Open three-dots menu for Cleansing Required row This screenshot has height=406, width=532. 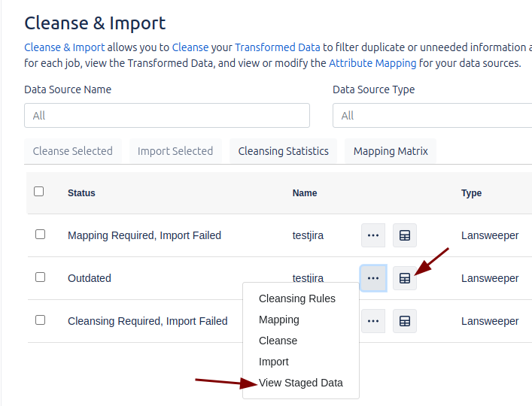[x=373, y=321]
